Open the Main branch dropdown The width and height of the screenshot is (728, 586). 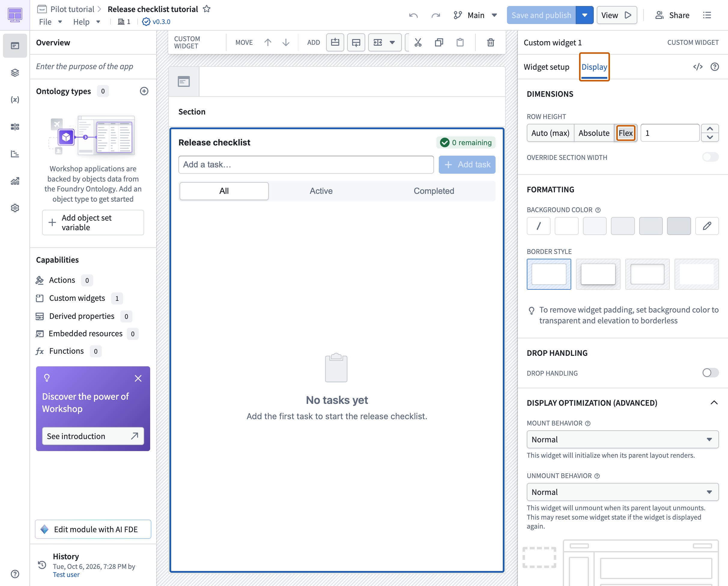coord(475,15)
